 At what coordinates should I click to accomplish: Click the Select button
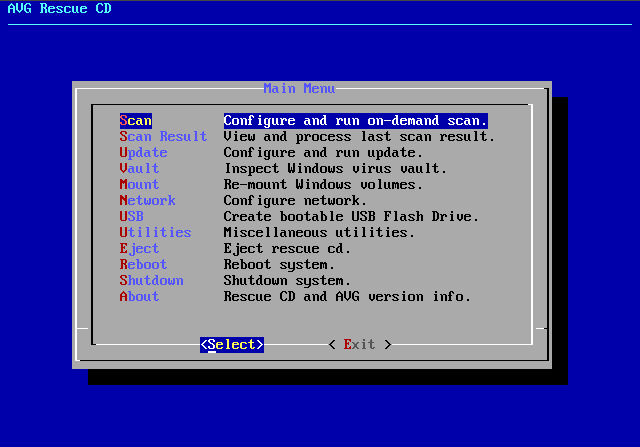[232, 345]
